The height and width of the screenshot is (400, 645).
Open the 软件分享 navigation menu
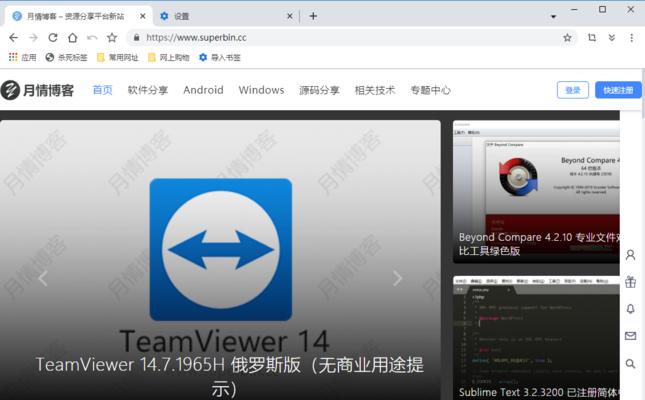(148, 90)
